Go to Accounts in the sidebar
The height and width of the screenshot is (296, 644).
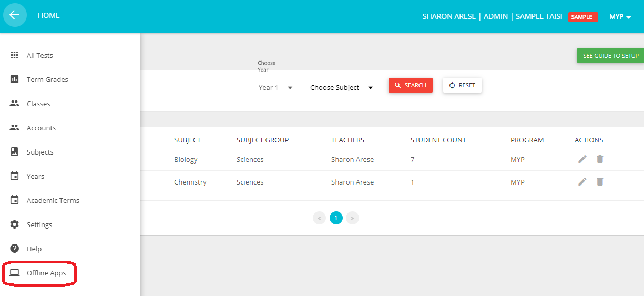pos(41,128)
